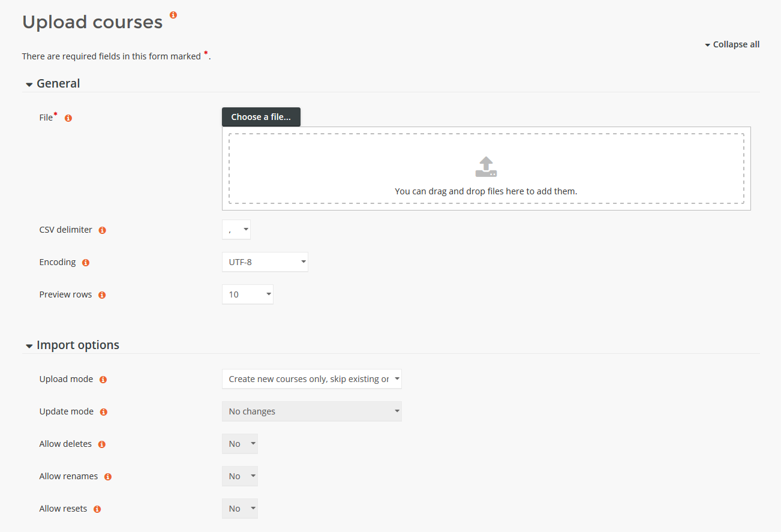Viewport: 781px width, 532px height.
Task: Show help for Update mode
Action: 103,412
